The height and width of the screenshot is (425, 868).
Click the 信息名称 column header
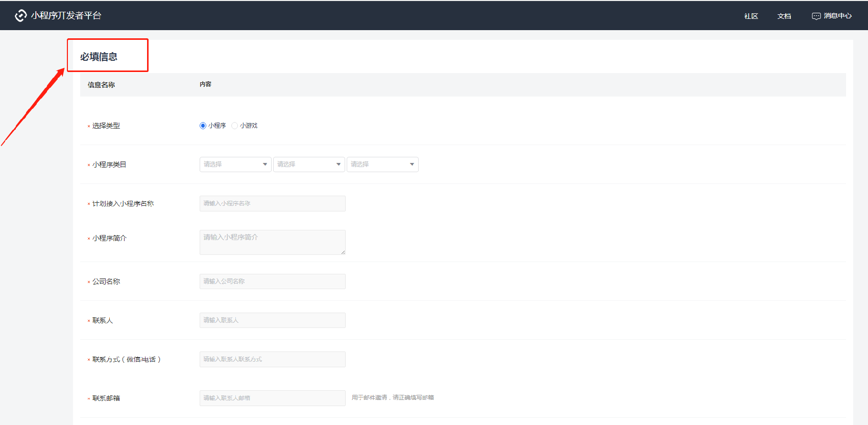click(x=101, y=85)
